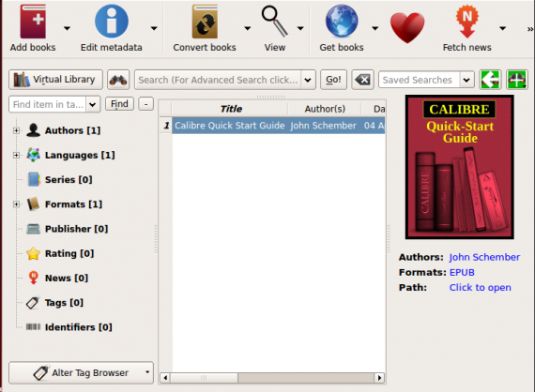The image size is (535, 392).
Task: Clear search with the backspace-style icon
Action: [362, 80]
